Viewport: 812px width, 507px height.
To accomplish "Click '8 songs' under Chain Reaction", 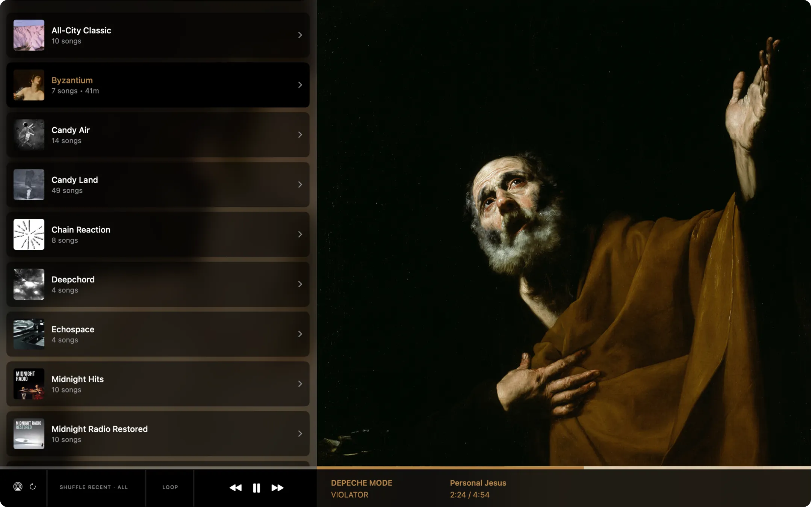I will pyautogui.click(x=65, y=240).
